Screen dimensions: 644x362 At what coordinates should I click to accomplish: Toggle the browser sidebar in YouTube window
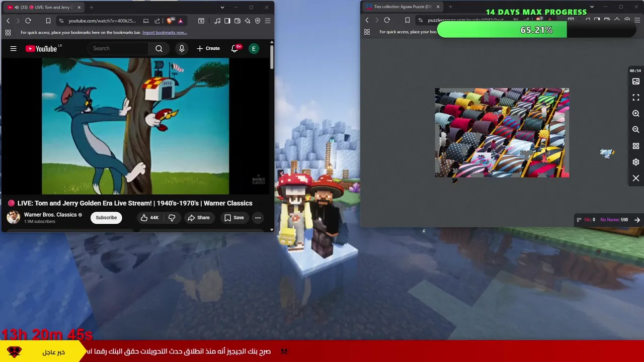[x=227, y=21]
